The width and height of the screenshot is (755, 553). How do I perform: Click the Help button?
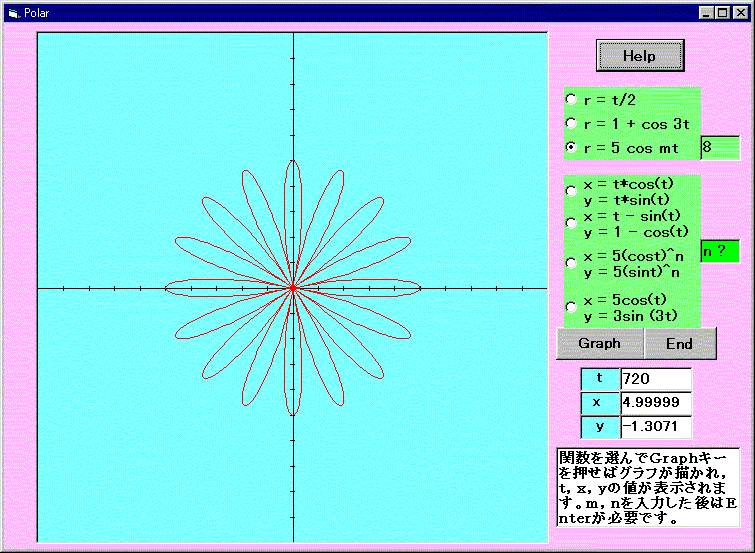[x=640, y=55]
